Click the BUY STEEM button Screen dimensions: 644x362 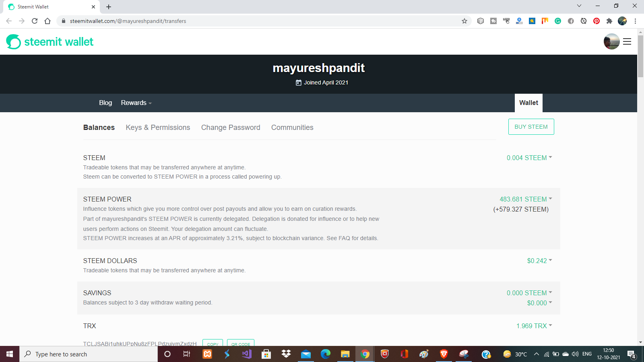click(531, 127)
